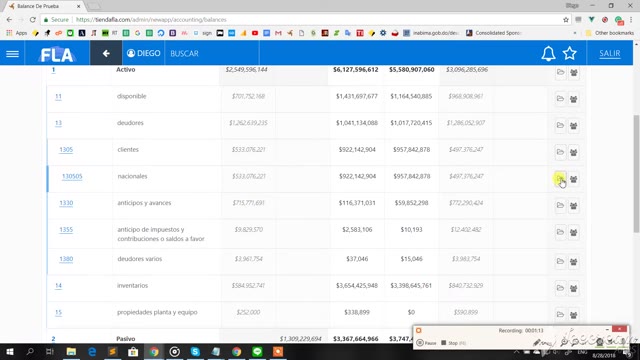Open people icon in deudores row
Screen dimensions: 640x360
573,126
